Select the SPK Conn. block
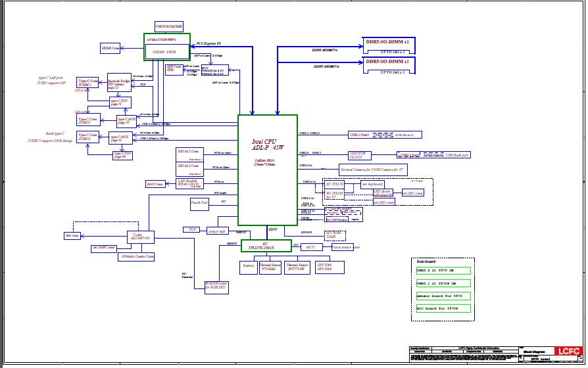The width and height of the screenshot is (588, 368). pos(72,236)
